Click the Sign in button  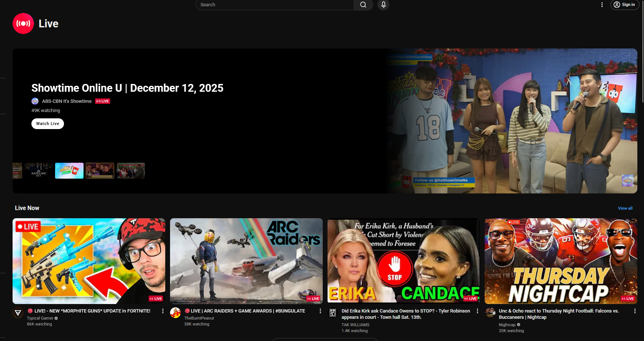click(x=624, y=5)
